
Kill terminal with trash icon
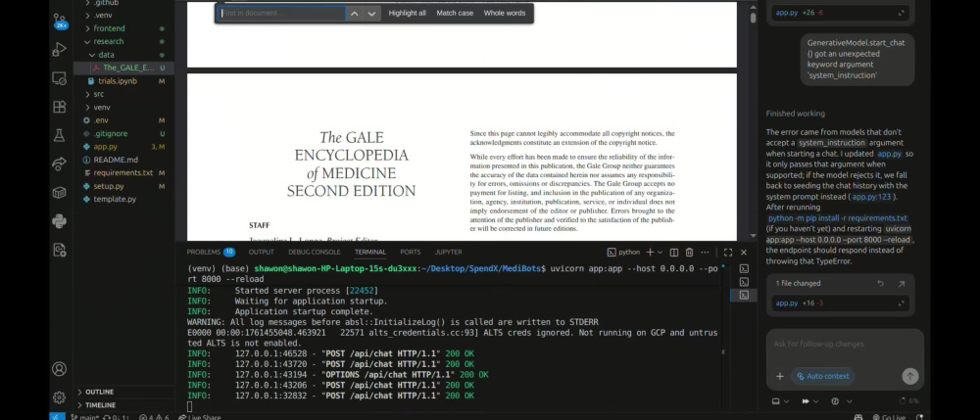(x=689, y=253)
